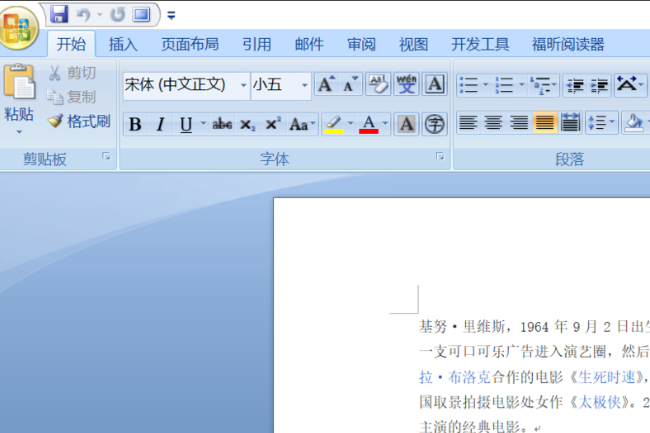650x433 pixels.
Task: Increase paragraph indent
Action: coord(599,85)
